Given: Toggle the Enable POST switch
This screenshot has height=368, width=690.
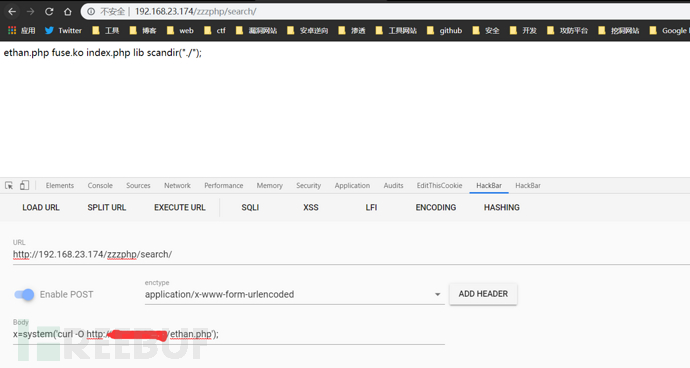Looking at the screenshot, I should click(x=24, y=294).
